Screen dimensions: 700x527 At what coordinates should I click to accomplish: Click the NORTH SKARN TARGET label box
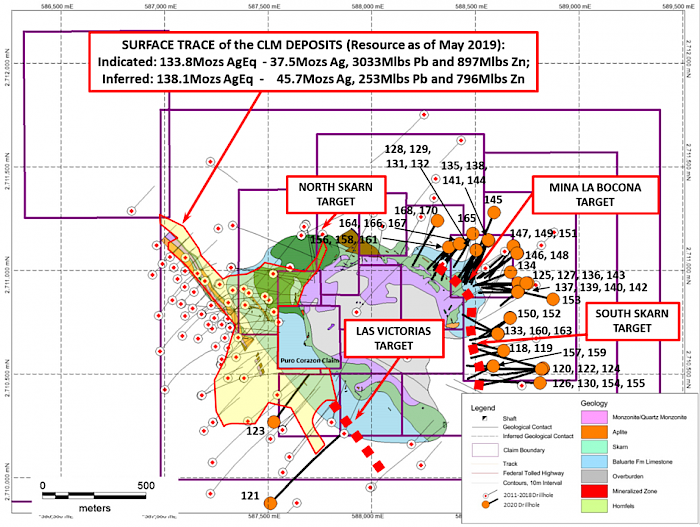click(336, 194)
